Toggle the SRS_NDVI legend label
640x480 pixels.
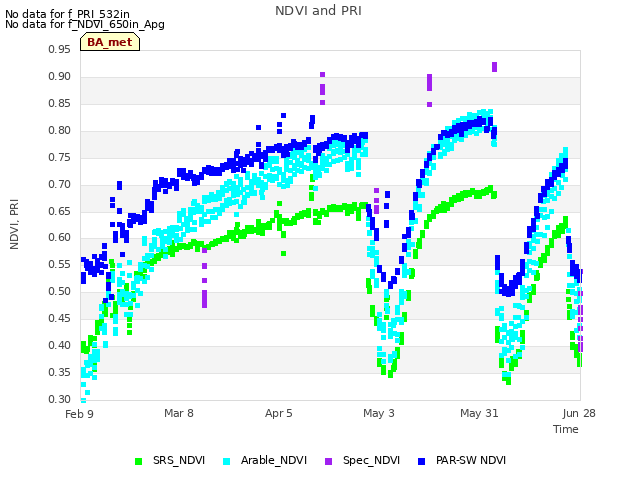click(x=179, y=460)
